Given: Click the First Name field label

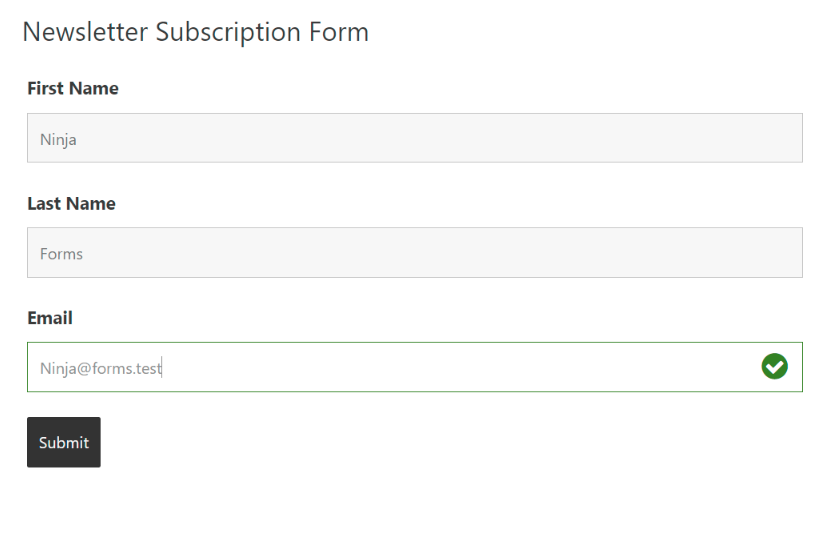Looking at the screenshot, I should (73, 88).
